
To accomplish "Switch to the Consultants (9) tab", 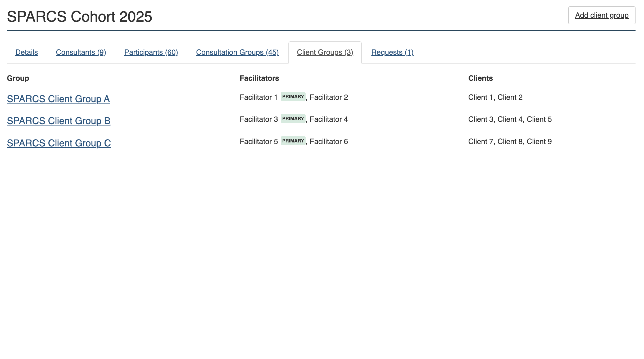I will point(81,52).
